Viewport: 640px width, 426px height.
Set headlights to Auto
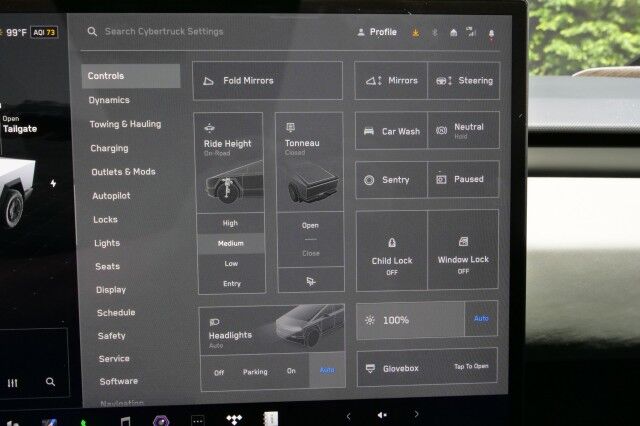point(327,370)
